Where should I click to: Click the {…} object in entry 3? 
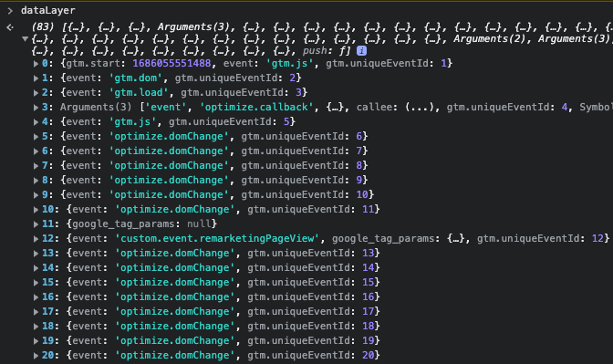pos(335,107)
